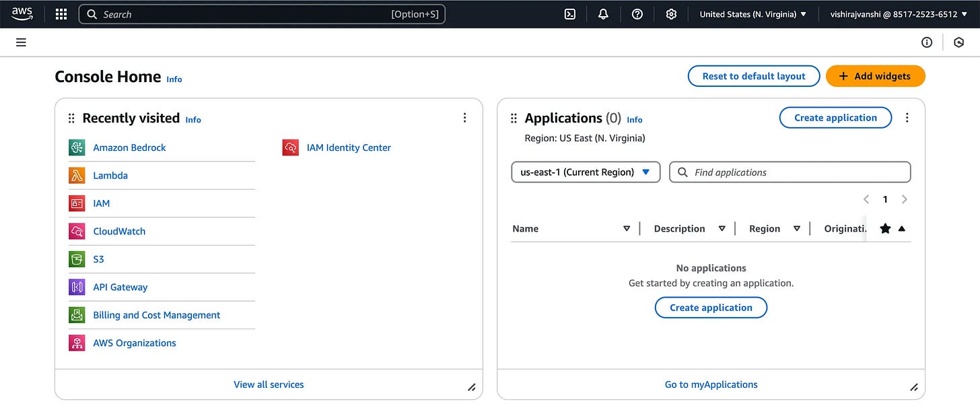Open the settings gear icon
Viewport: 980px width, 408px height.
pyautogui.click(x=671, y=14)
